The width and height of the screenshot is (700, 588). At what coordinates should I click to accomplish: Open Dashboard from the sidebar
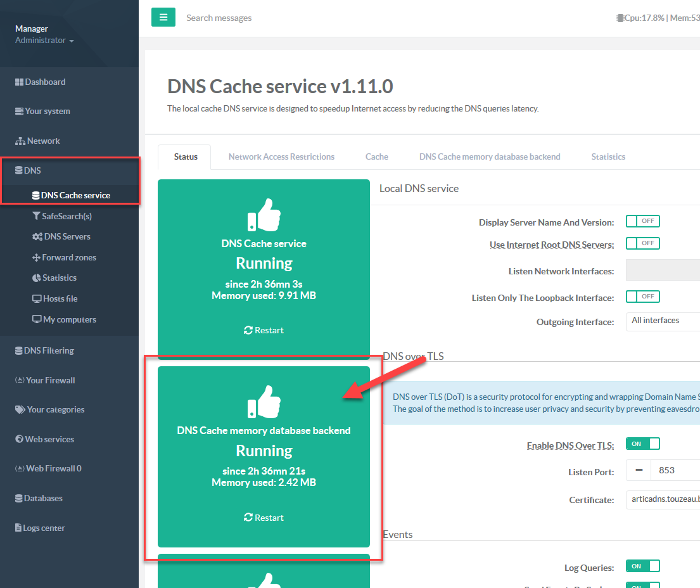tap(45, 82)
